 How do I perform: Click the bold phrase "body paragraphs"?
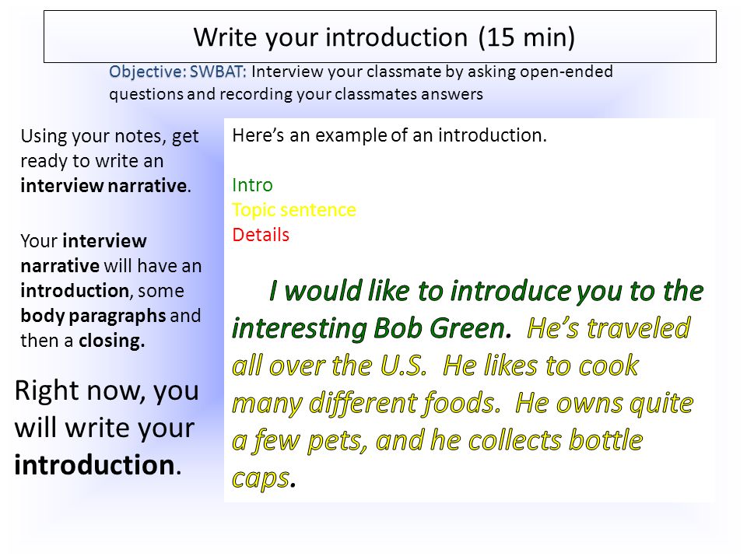pos(93,317)
